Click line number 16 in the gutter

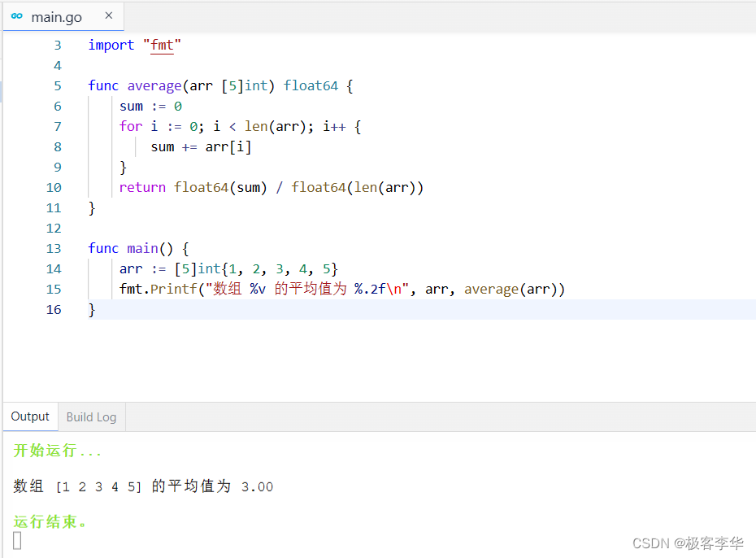(x=54, y=310)
